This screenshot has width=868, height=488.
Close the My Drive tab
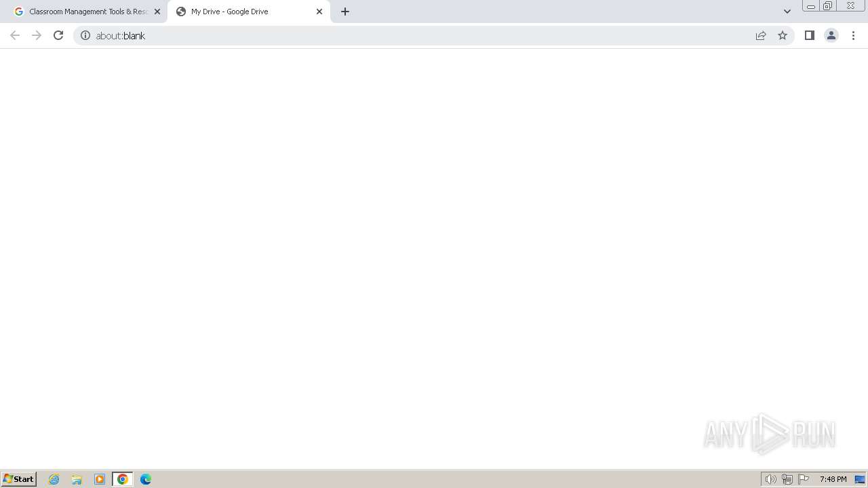click(x=319, y=12)
